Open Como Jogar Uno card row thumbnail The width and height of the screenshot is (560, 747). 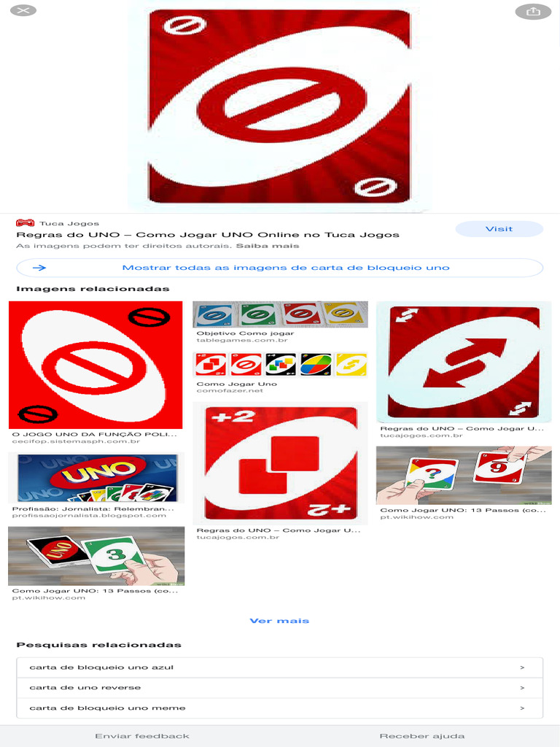point(280,365)
